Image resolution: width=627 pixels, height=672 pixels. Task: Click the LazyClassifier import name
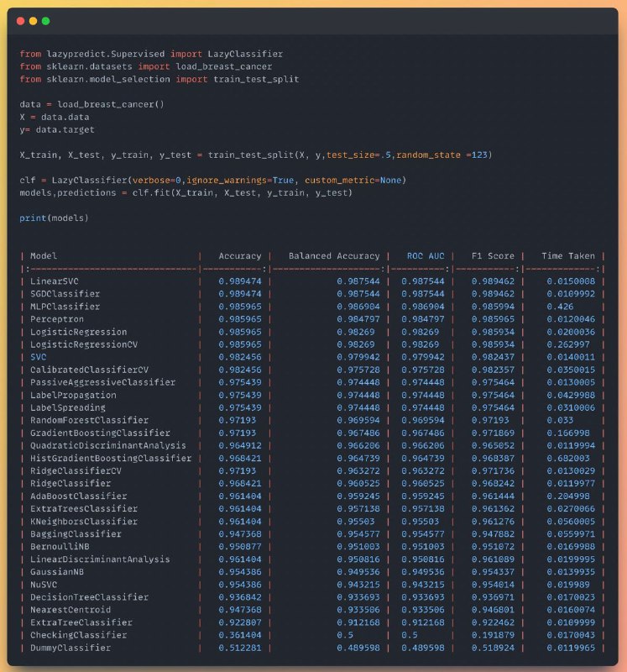point(245,54)
